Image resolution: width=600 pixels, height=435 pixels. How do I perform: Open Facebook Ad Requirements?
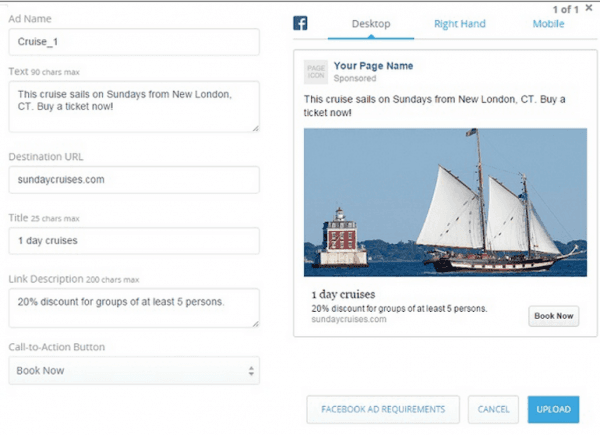pyautogui.click(x=383, y=409)
